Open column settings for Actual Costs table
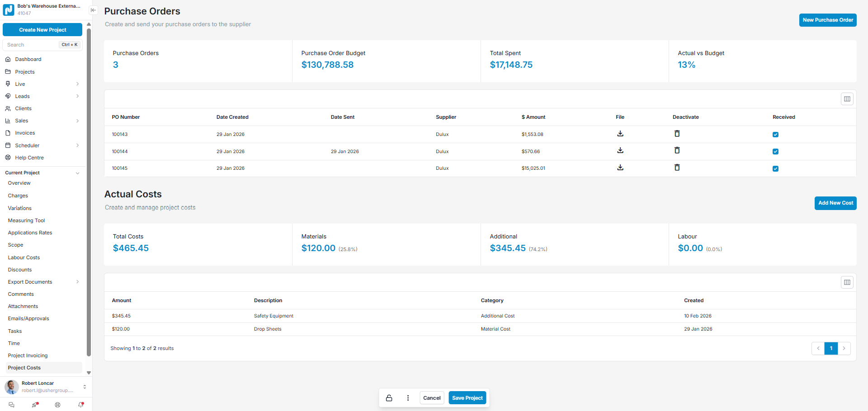Image resolution: width=868 pixels, height=411 pixels. [847, 282]
